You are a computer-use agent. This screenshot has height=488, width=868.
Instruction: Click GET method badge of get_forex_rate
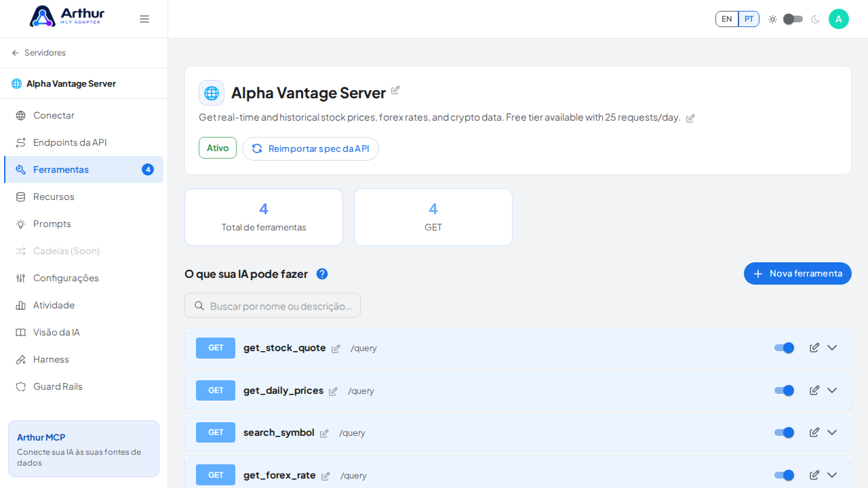tap(216, 475)
